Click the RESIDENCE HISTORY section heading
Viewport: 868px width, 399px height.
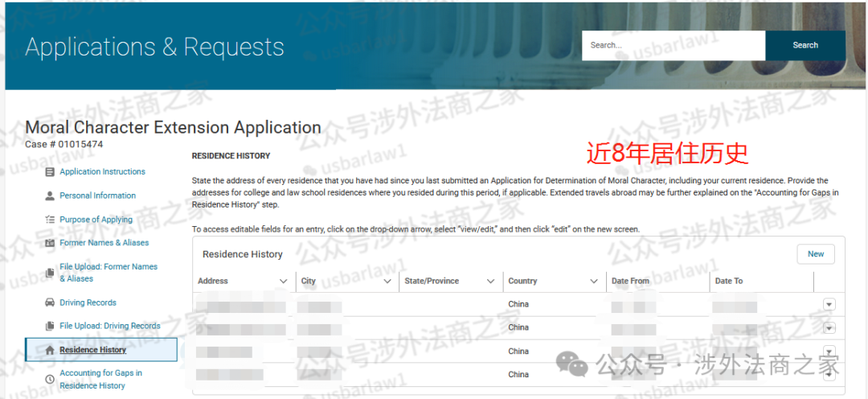coord(231,156)
